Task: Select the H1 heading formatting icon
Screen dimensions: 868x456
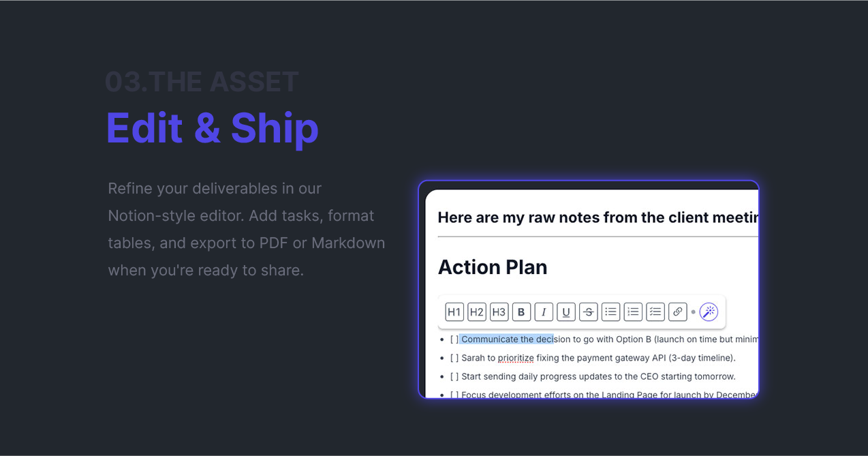Action: 454,311
